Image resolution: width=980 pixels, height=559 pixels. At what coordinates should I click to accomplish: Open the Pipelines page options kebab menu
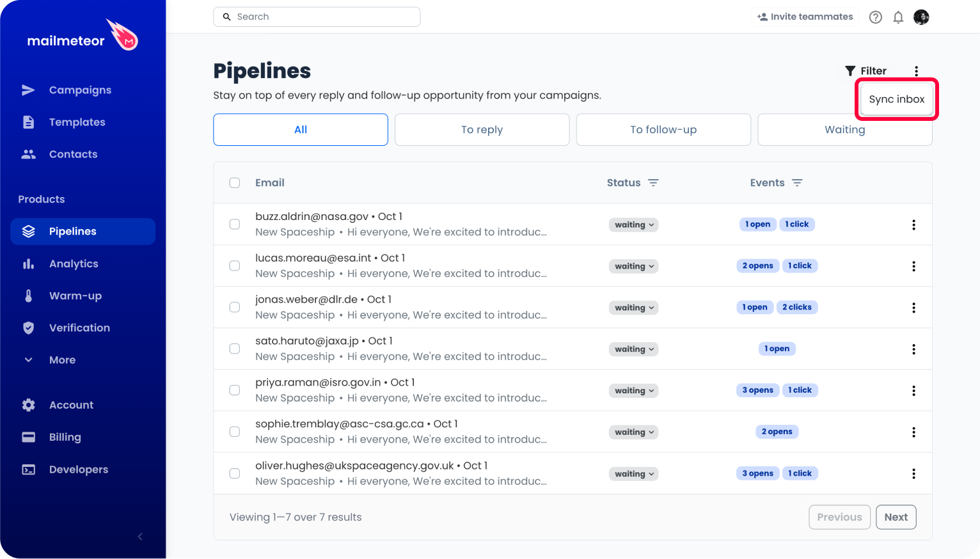point(916,71)
